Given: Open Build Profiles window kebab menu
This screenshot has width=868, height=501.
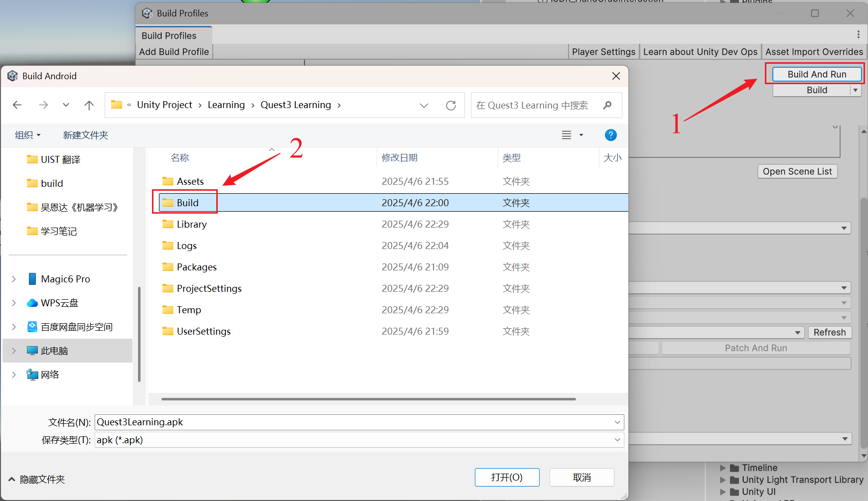Looking at the screenshot, I should (x=858, y=34).
